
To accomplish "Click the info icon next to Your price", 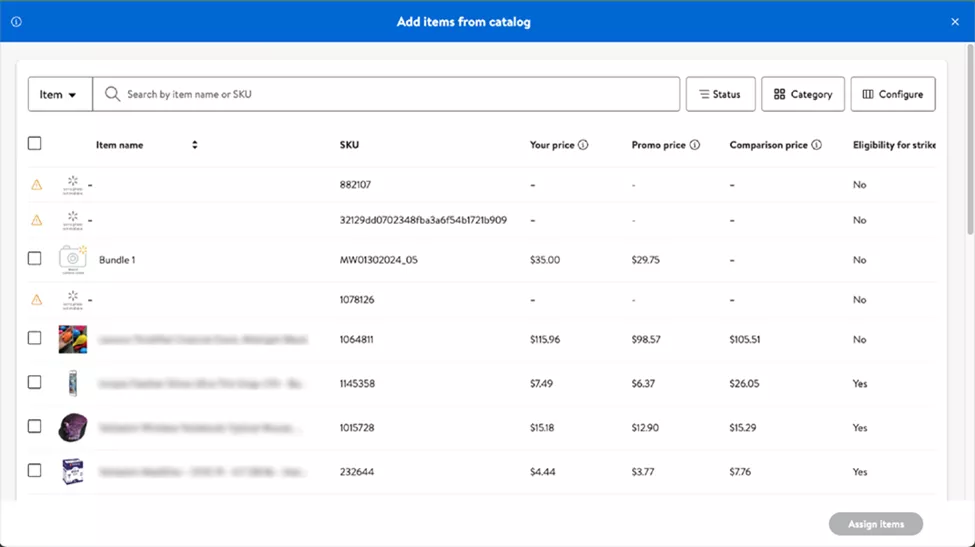I will [x=583, y=145].
